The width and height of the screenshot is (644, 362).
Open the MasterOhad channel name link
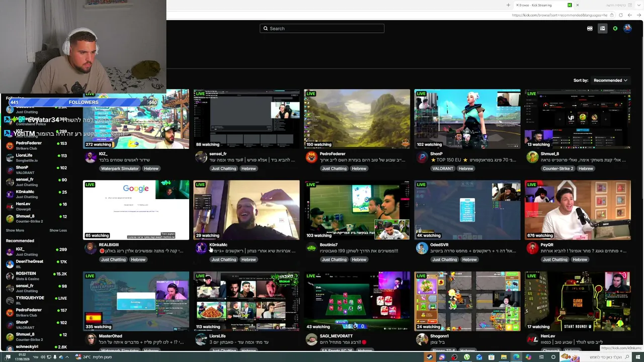111,336
